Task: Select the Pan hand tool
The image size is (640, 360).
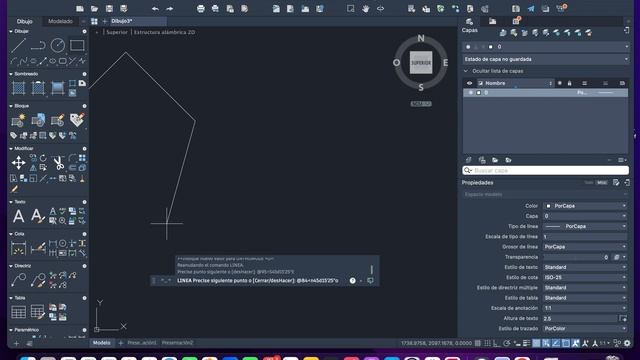Action: pos(365,9)
